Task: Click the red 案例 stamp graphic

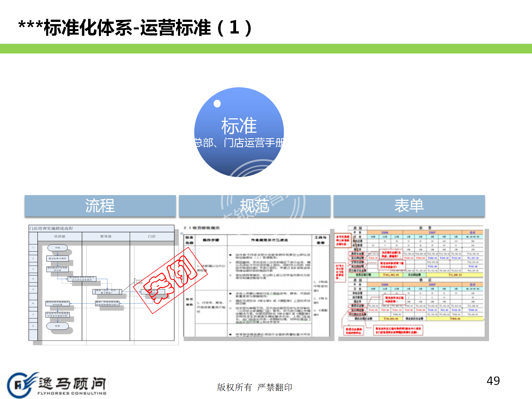Action: coord(170,280)
